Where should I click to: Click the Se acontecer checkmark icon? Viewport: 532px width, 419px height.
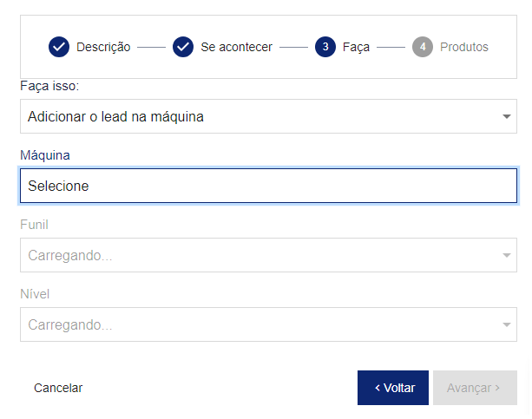[183, 47]
